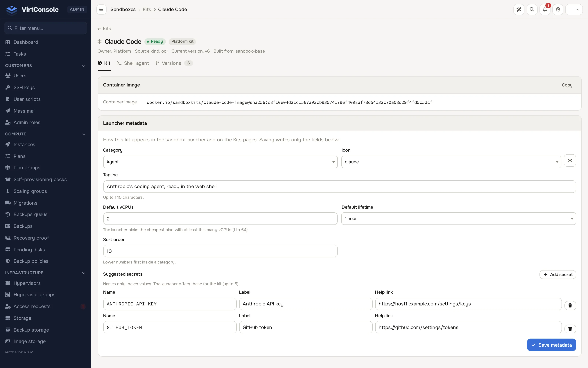Collapse the COMPUTE sidebar section
588x368 pixels.
point(45,134)
